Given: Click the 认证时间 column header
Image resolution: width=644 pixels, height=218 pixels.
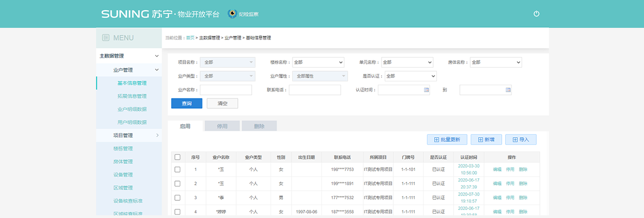Looking at the screenshot, I should 469,157.
